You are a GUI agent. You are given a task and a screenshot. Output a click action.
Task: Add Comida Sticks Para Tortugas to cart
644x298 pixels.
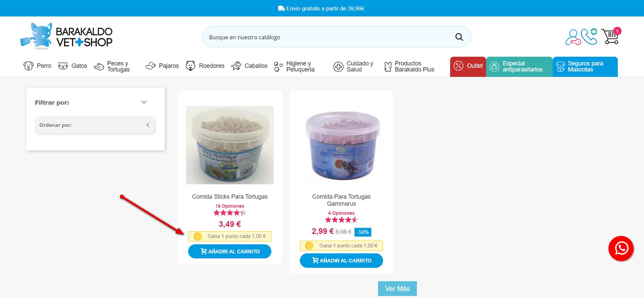(230, 251)
